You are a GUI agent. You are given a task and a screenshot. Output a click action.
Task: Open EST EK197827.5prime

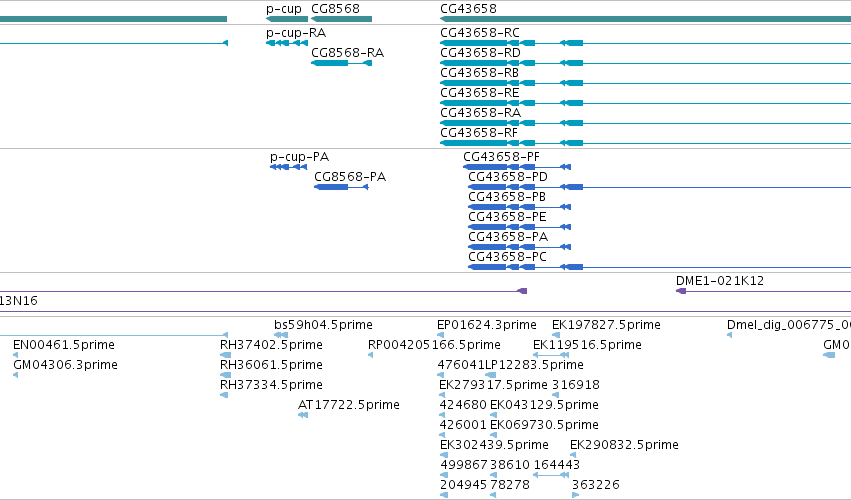(606, 325)
